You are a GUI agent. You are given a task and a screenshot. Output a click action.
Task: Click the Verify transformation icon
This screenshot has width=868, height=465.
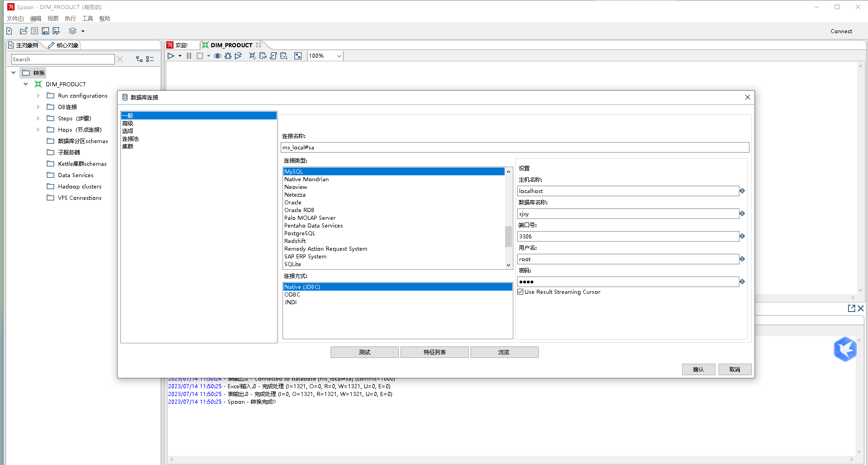pos(252,56)
